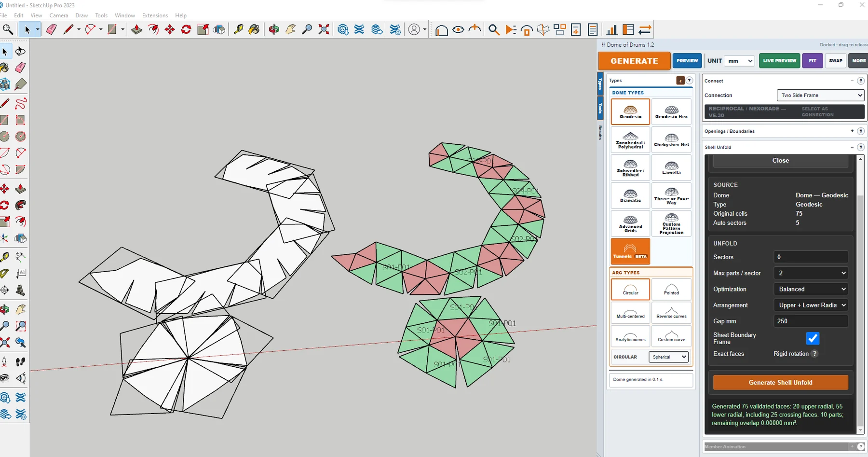Choose the Pointed arc type
868x457 pixels.
click(x=671, y=289)
